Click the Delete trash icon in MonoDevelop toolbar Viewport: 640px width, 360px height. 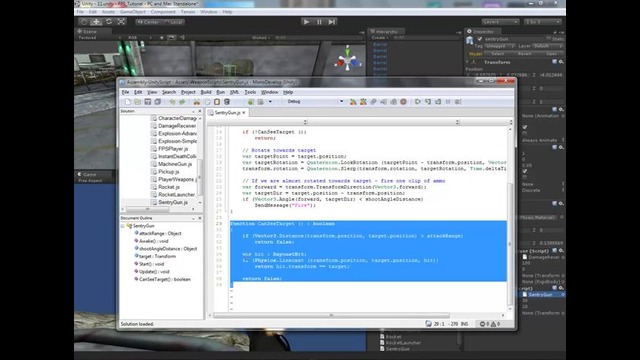pos(227,102)
